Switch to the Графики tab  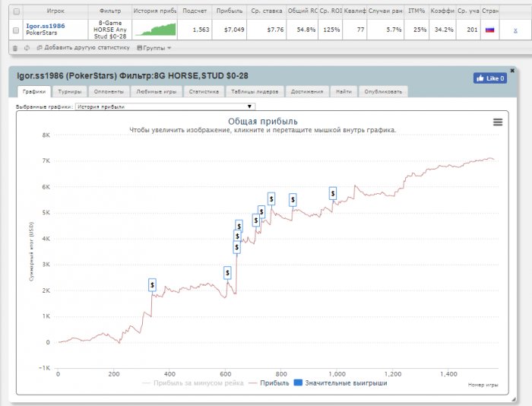[34, 92]
